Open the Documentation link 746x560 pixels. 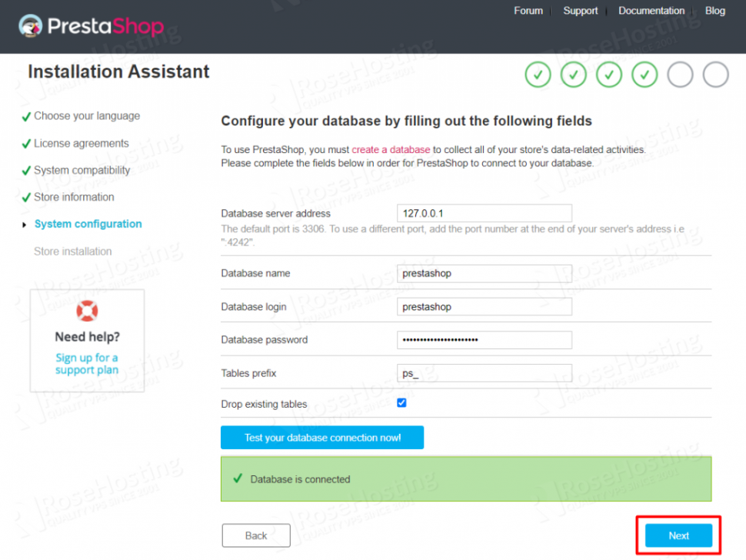pos(651,11)
